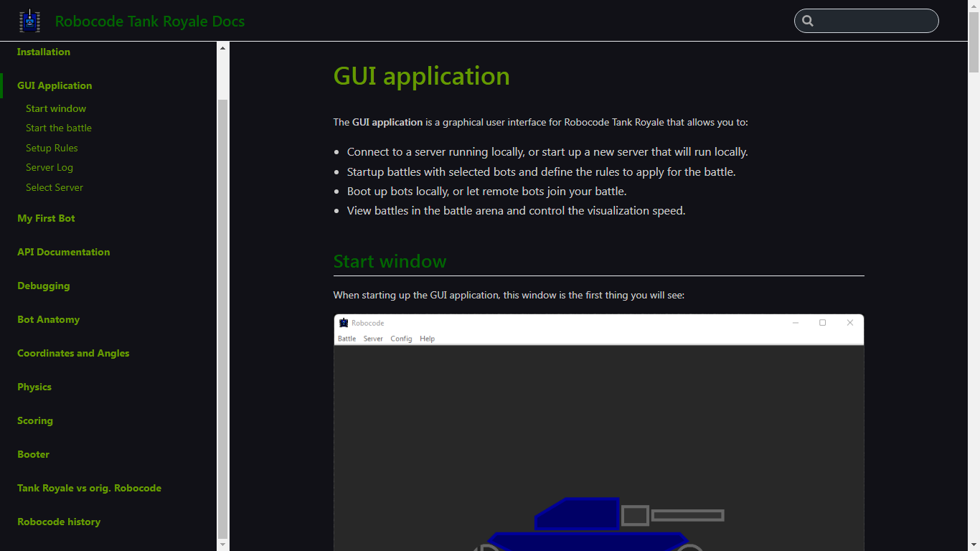The width and height of the screenshot is (980, 551).
Task: Jump to Start window section link
Action: pyautogui.click(x=56, y=108)
